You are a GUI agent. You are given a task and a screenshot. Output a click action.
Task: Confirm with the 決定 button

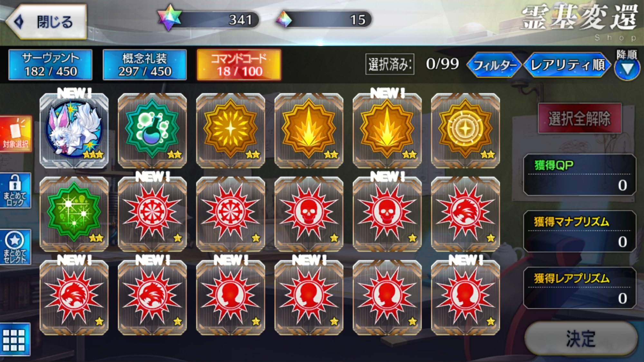point(581,339)
